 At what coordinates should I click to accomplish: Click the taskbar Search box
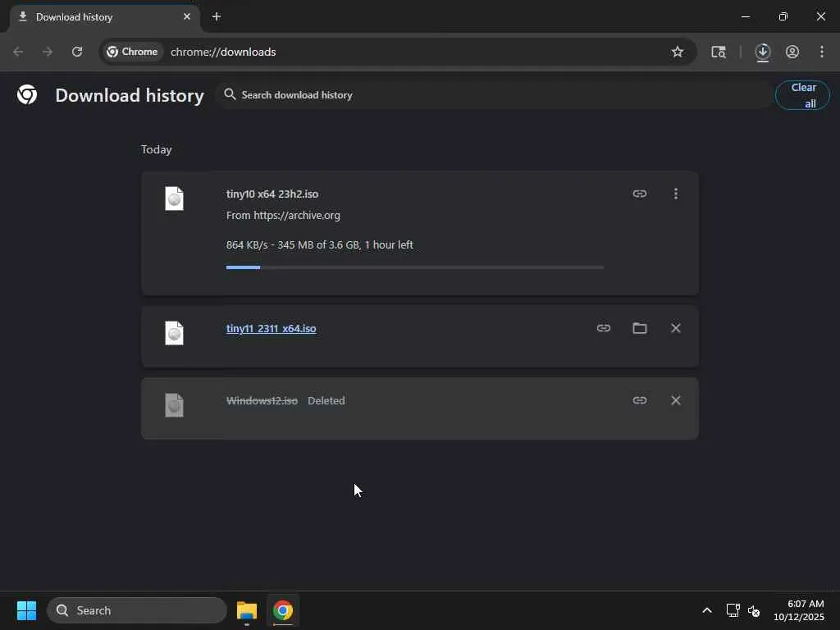[137, 610]
